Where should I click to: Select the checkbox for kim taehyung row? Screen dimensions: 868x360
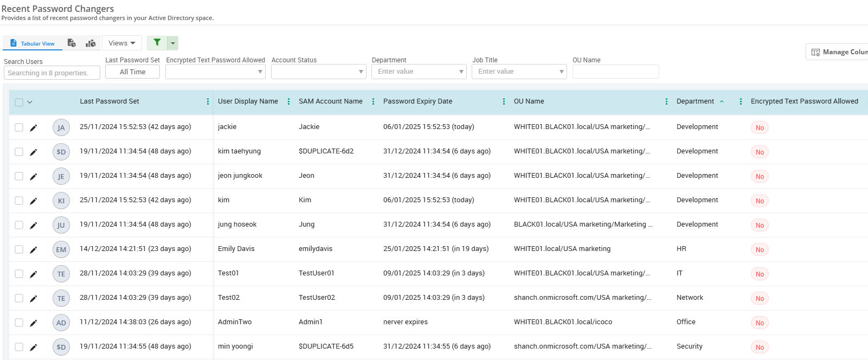pyautogui.click(x=19, y=152)
